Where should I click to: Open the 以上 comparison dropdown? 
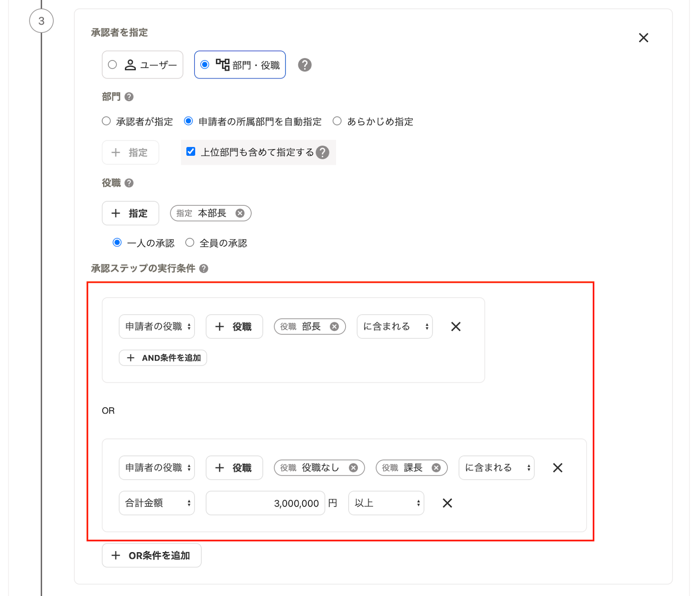[386, 503]
